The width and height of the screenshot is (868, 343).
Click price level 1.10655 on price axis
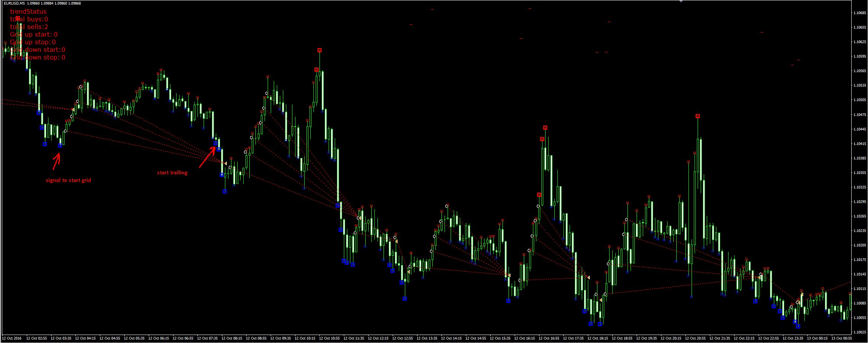pyautogui.click(x=859, y=27)
